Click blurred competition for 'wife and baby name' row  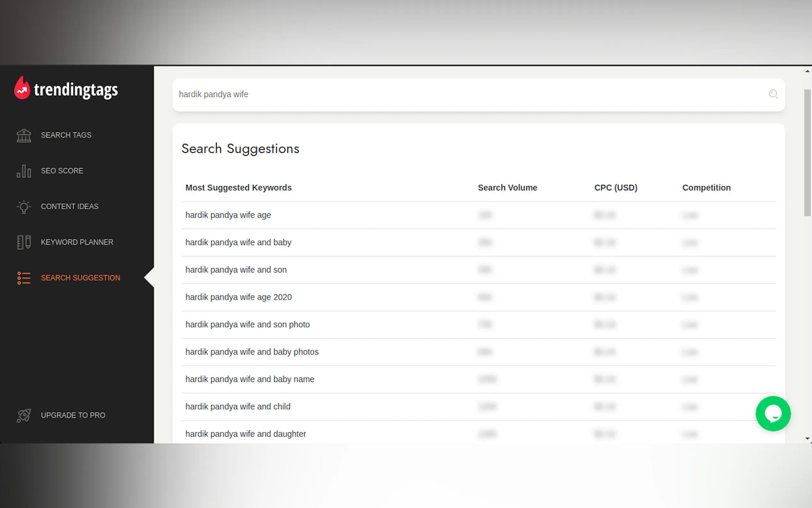tap(690, 379)
